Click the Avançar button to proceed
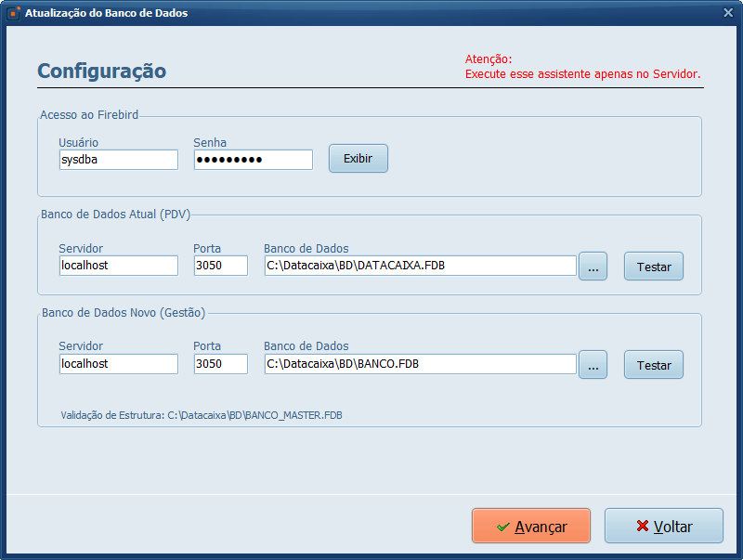The height and width of the screenshot is (560, 743). click(x=531, y=526)
